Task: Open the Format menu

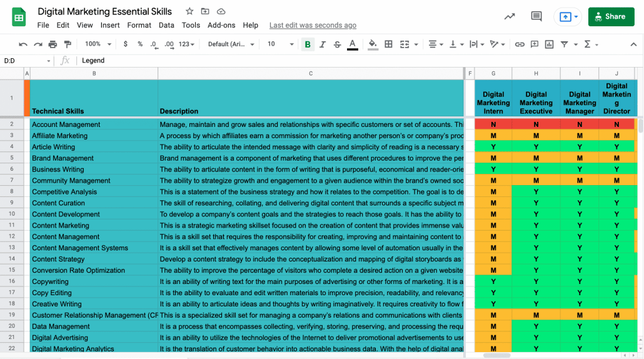Action: click(x=139, y=25)
